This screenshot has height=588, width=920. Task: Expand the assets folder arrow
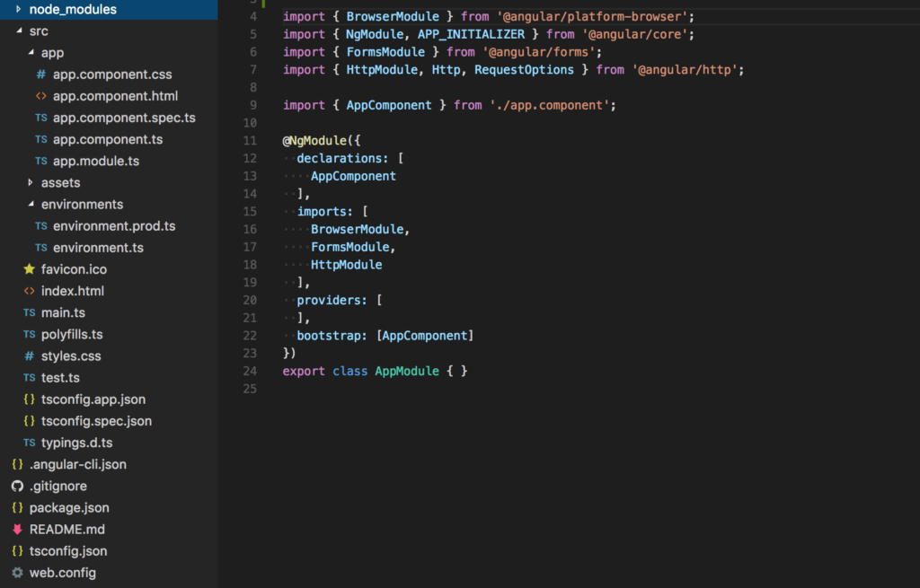tap(30, 183)
